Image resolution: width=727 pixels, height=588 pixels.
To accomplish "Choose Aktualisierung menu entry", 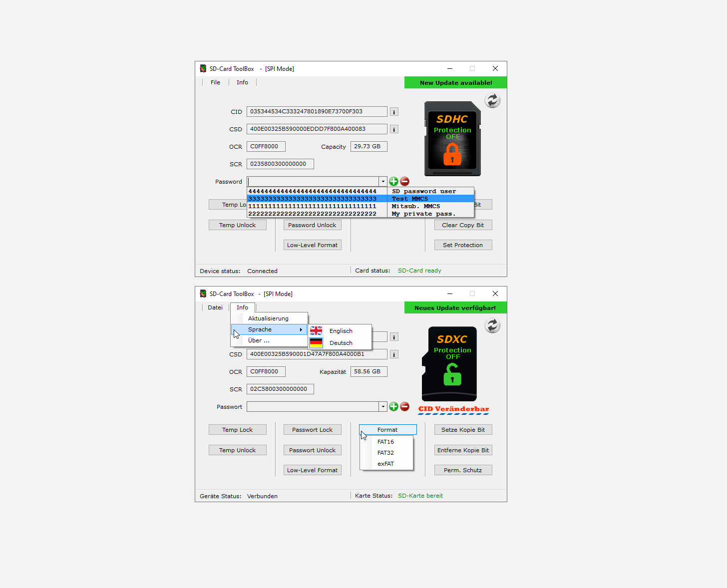I will click(x=269, y=318).
